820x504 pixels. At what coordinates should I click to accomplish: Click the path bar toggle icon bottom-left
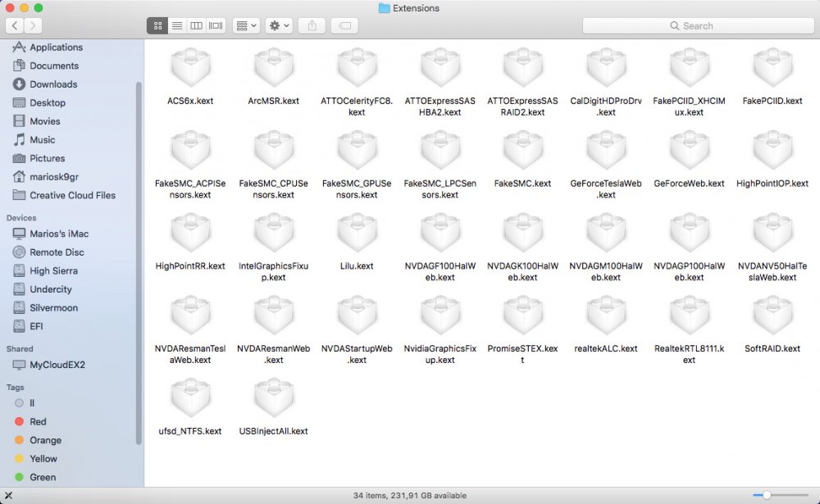tap(8, 495)
